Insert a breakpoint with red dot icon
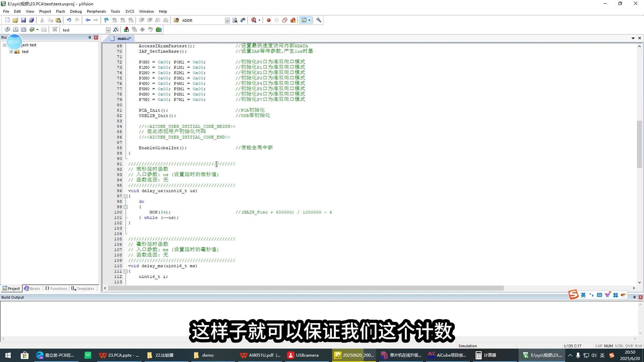Screen dimensions: 644x362 click(x=268, y=20)
